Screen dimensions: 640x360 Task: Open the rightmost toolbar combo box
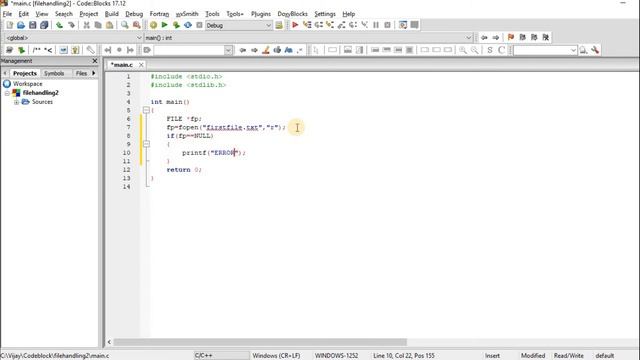coord(545,50)
